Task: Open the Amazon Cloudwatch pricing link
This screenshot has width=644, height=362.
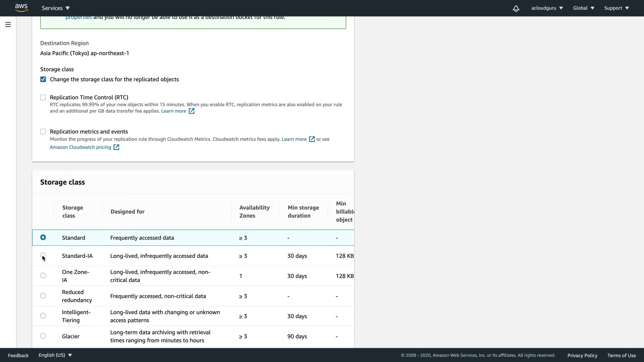Action: click(x=80, y=147)
